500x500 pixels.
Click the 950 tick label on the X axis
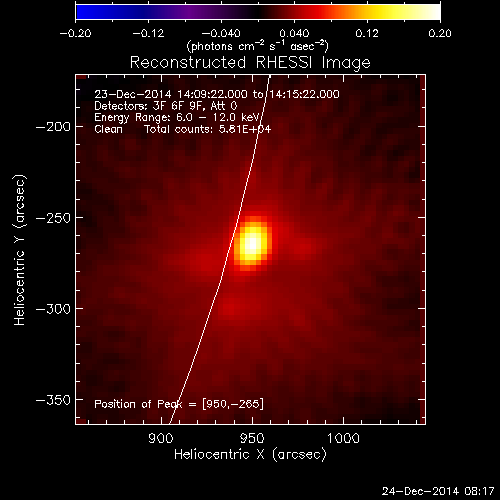click(252, 438)
